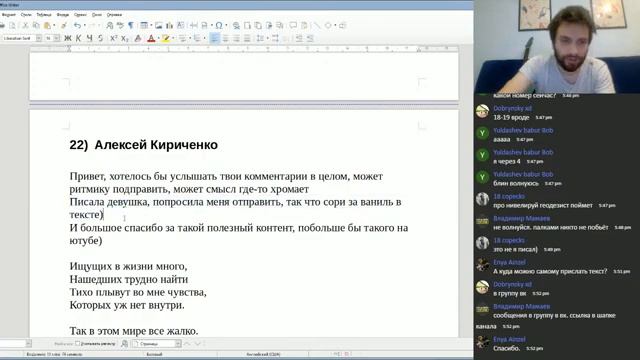The image size is (640, 360).
Task: Click the Insert Hyperlink icon
Action: [236, 26]
